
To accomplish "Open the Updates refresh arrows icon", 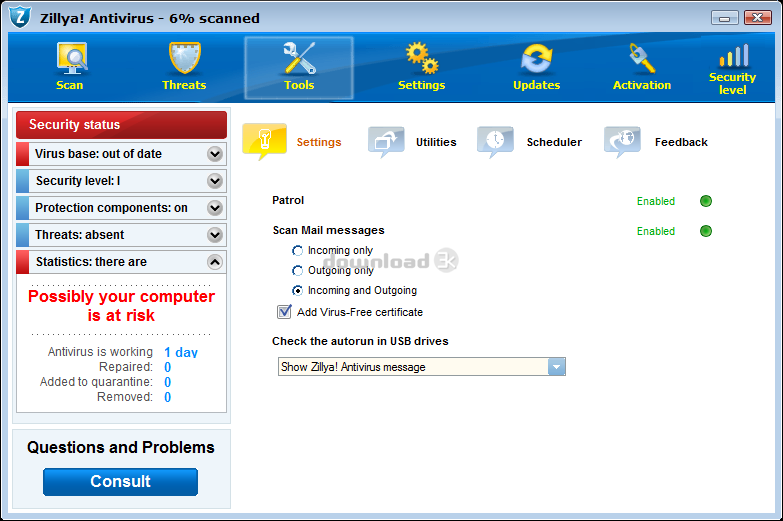I will 536,58.
